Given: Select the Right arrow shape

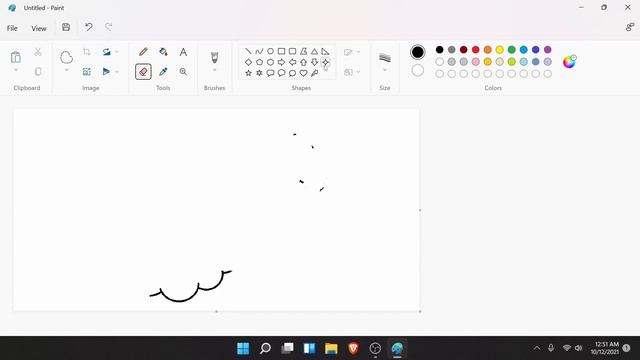Looking at the screenshot, I should (x=281, y=62).
